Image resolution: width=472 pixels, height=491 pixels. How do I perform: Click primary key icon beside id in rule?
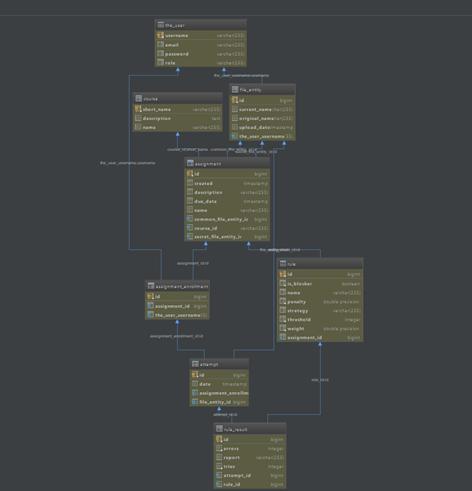pos(283,274)
